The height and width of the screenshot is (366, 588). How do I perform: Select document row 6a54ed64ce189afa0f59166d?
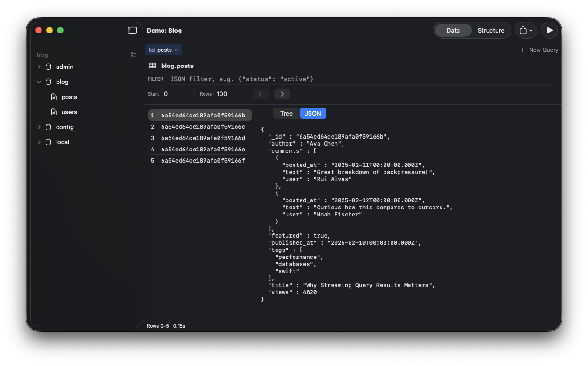(200, 138)
